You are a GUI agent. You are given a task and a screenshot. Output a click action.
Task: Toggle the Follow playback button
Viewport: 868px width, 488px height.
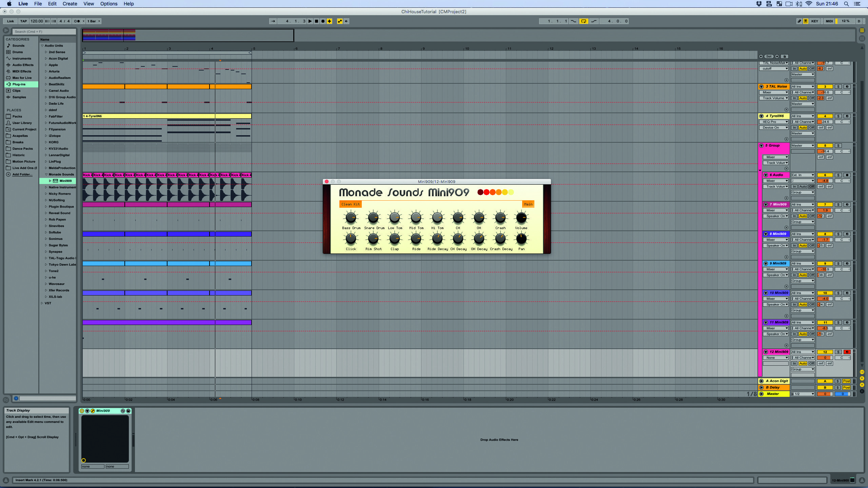pyautogui.click(x=273, y=21)
